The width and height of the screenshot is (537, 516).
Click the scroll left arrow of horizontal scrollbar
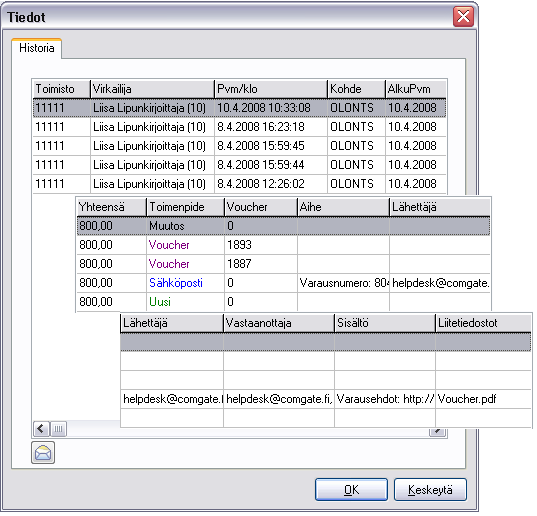[41, 429]
